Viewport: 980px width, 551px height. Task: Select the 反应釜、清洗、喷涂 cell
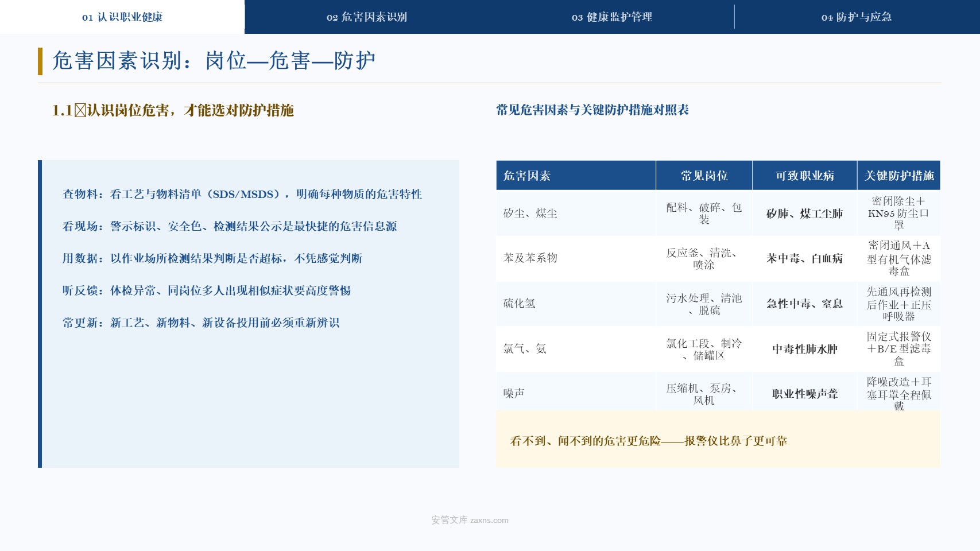704,258
